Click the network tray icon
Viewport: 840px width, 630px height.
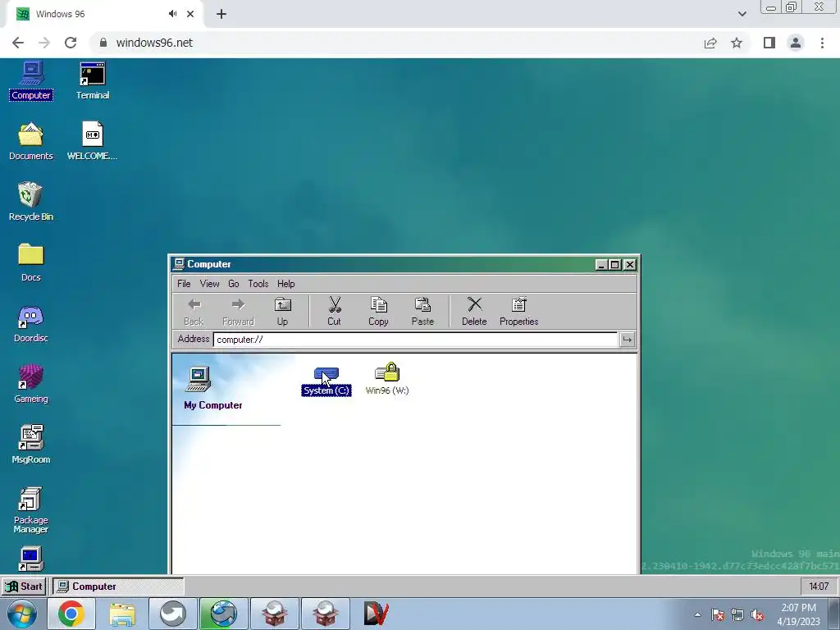[x=737, y=615]
